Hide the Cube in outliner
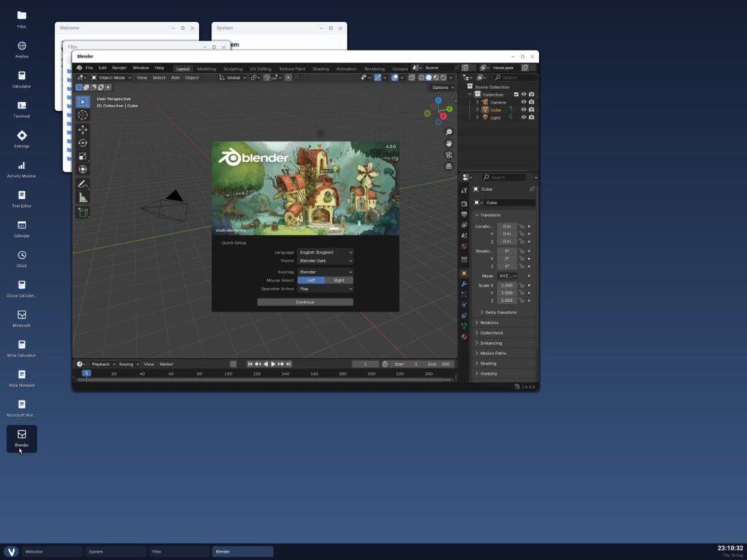Screen dimensions: 747x560 (x=524, y=109)
